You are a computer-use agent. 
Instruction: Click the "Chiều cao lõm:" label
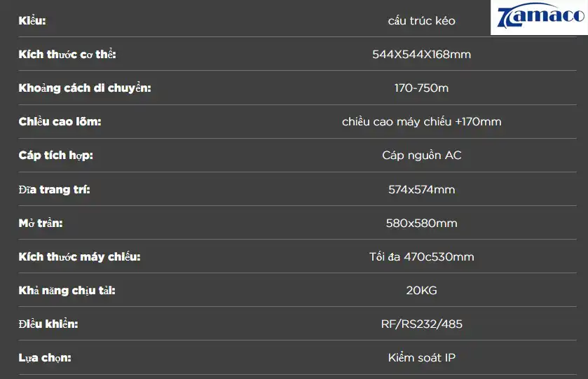click(60, 122)
